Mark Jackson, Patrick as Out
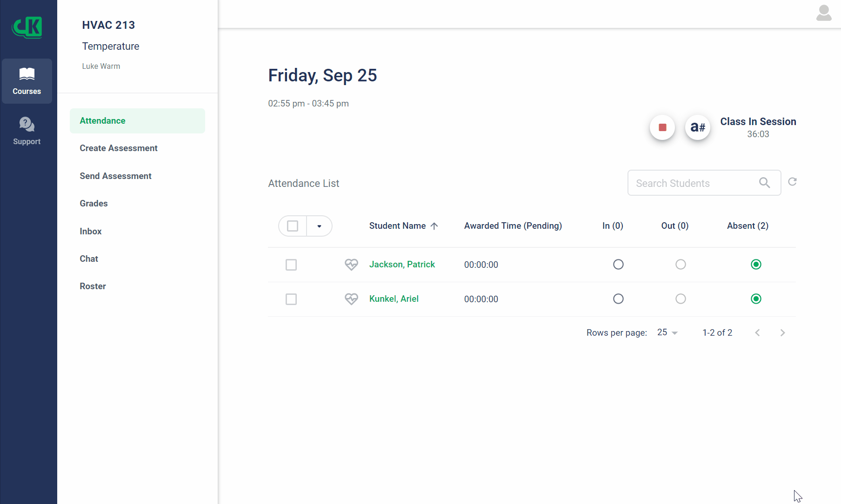 (x=681, y=264)
